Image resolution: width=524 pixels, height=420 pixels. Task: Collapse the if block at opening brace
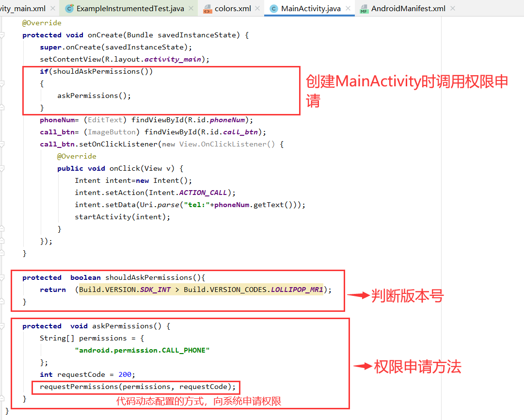pyautogui.click(x=2, y=83)
